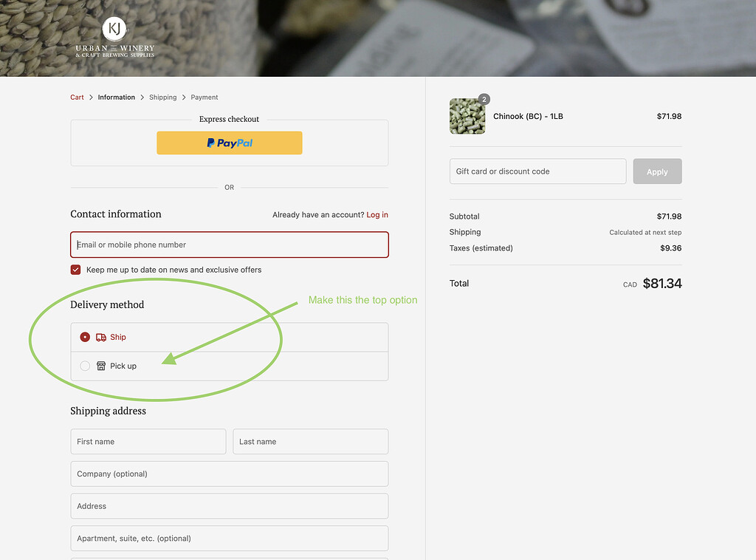Click the Chinook (BC) - 1LB product name
The width and height of the screenshot is (756, 560).
tap(528, 116)
